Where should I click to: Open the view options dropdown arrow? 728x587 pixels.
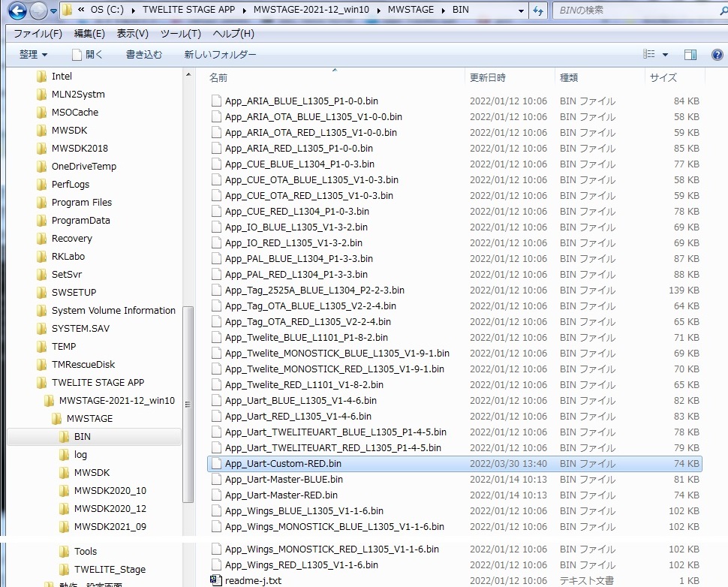pos(665,55)
